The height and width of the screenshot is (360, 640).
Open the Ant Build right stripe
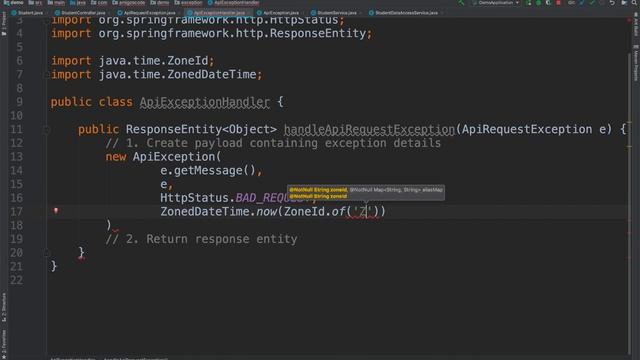[x=636, y=24]
